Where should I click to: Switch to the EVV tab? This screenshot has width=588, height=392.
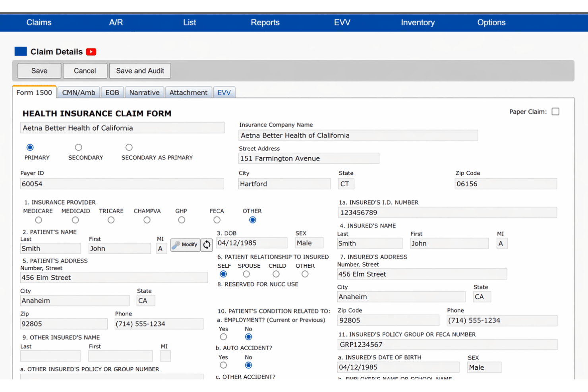pyautogui.click(x=224, y=93)
